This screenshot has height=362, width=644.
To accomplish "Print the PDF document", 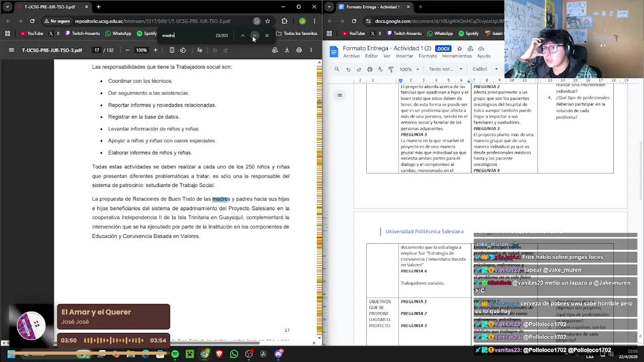I will coord(299,50).
